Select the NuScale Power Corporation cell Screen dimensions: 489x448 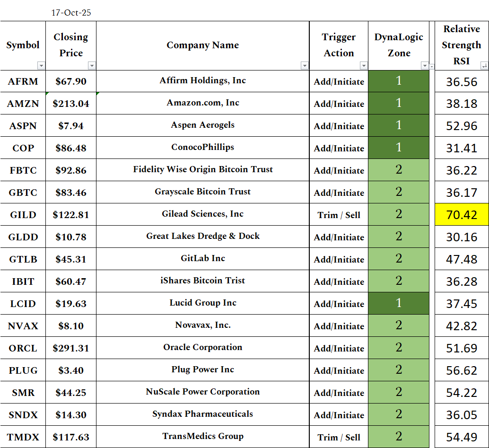coord(203,392)
